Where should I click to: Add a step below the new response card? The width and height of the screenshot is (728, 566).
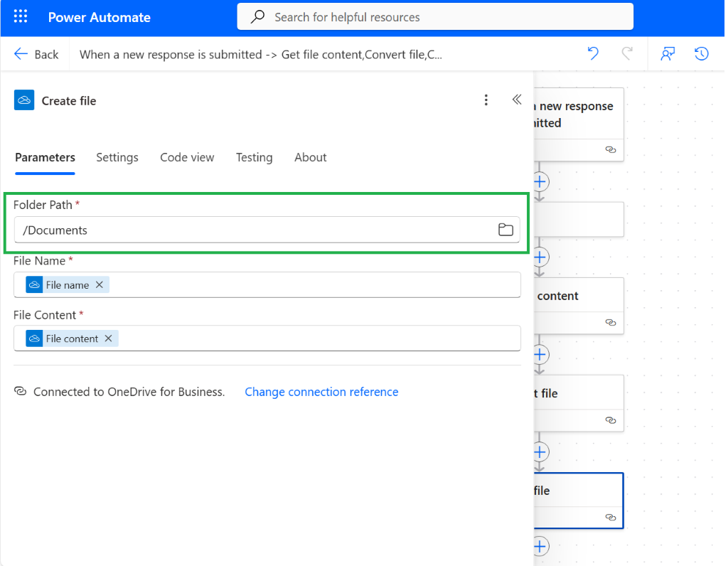tap(540, 181)
